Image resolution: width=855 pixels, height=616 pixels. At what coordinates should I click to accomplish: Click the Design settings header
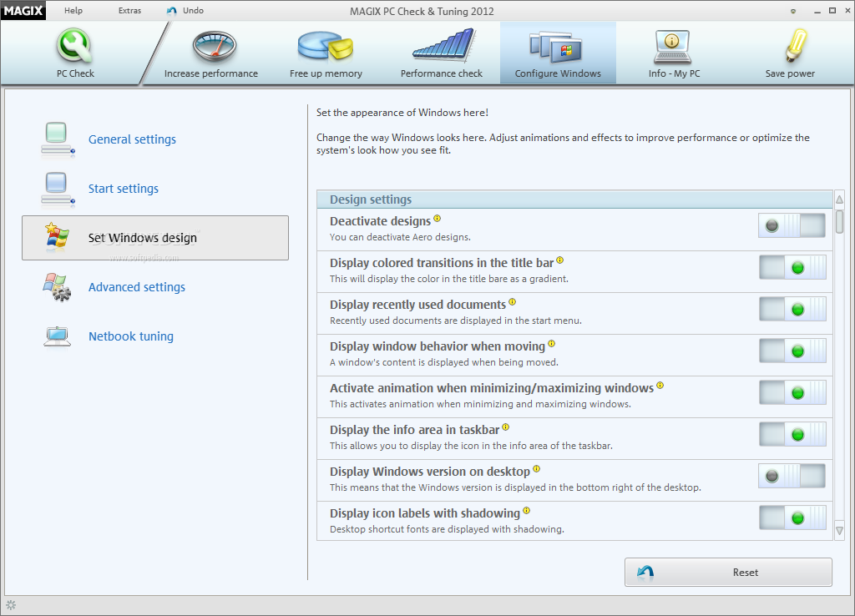pyautogui.click(x=574, y=199)
